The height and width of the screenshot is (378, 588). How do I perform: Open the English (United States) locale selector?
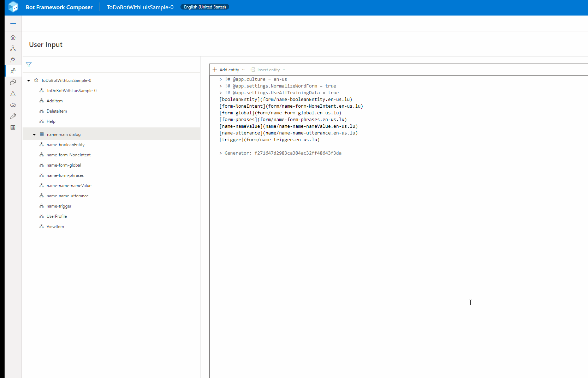pyautogui.click(x=205, y=7)
